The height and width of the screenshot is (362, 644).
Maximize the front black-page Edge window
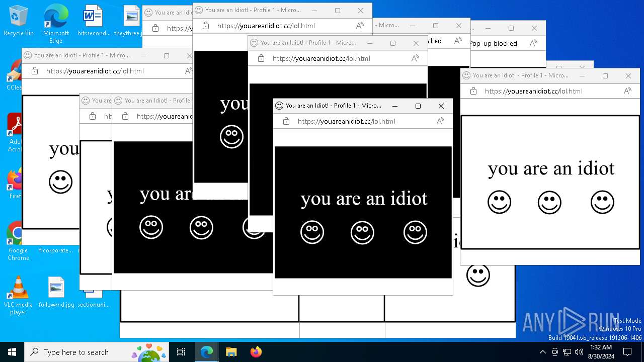click(418, 106)
